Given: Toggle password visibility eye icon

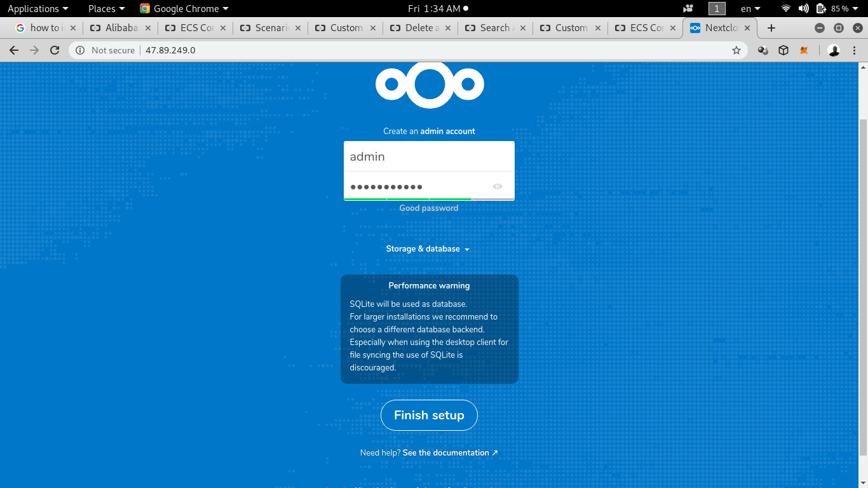Looking at the screenshot, I should 498,186.
